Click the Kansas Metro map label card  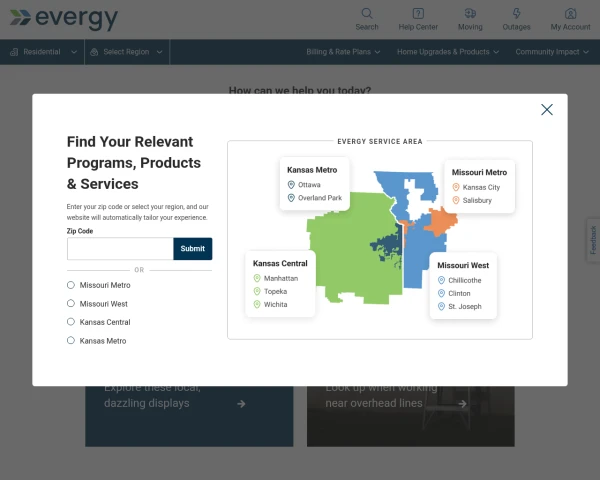(x=315, y=184)
